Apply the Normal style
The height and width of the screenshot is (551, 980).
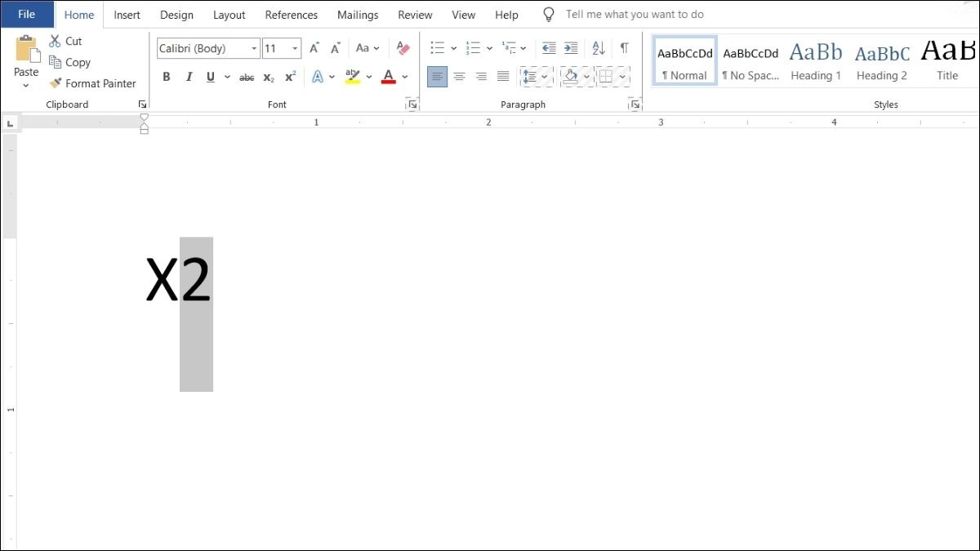[685, 61]
